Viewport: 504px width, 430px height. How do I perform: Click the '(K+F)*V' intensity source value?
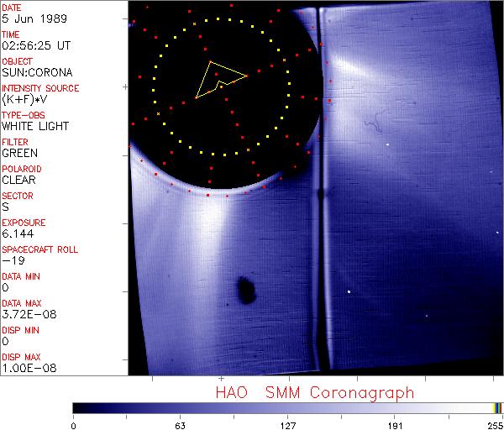[x=24, y=99]
